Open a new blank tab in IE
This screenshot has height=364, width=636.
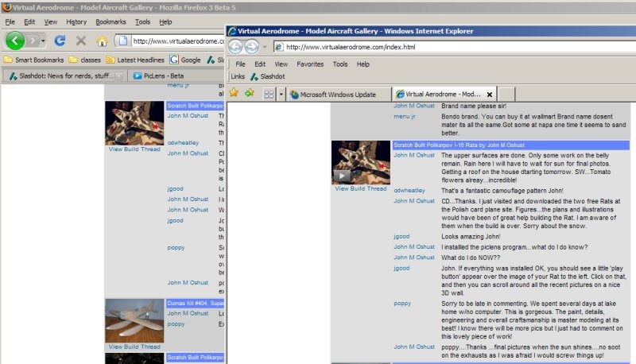506,94
